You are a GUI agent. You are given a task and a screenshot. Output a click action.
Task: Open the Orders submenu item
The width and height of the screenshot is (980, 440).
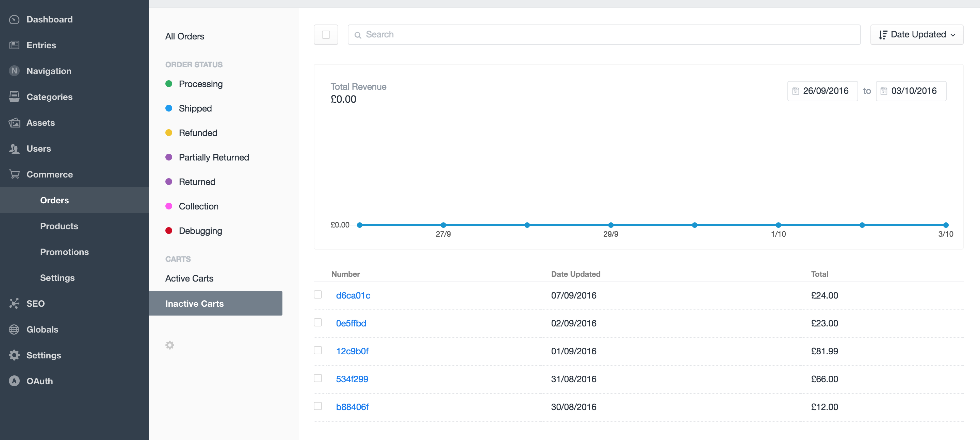tap(75, 200)
